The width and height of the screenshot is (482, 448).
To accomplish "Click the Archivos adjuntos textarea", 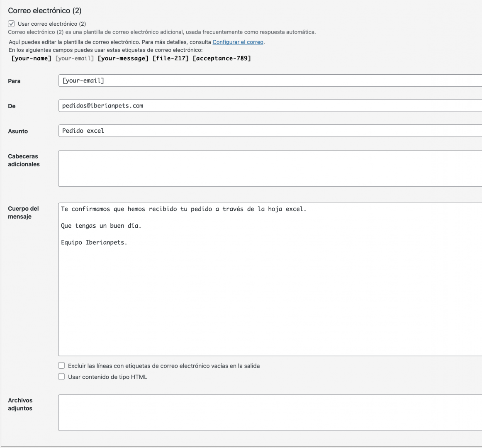I will (x=270, y=413).
